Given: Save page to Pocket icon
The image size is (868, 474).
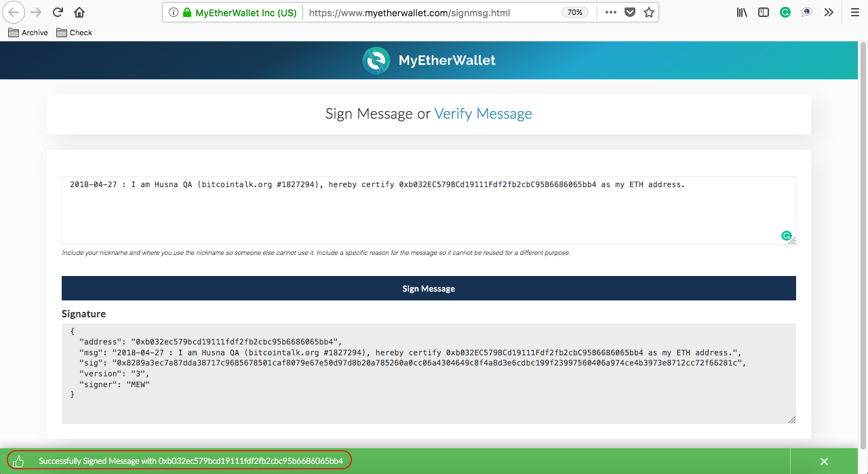Looking at the screenshot, I should (x=630, y=12).
